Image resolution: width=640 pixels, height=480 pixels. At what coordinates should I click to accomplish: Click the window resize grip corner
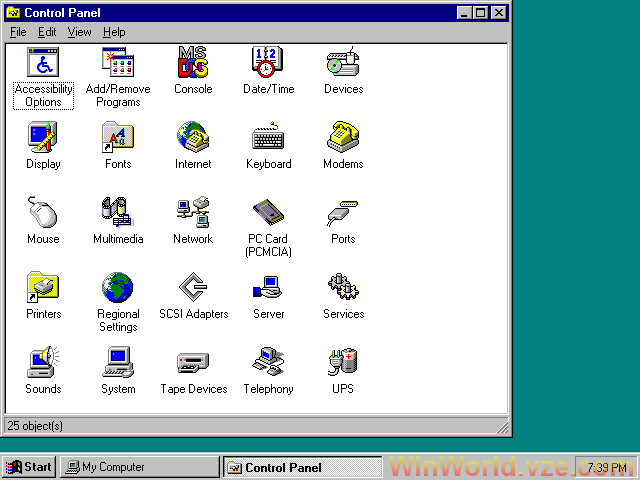[503, 427]
